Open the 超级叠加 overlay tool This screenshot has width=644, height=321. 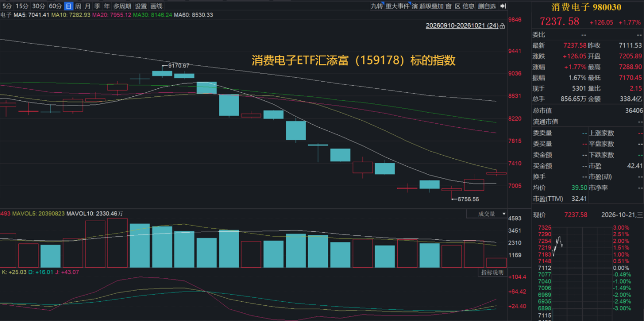pyautogui.click(x=431, y=6)
